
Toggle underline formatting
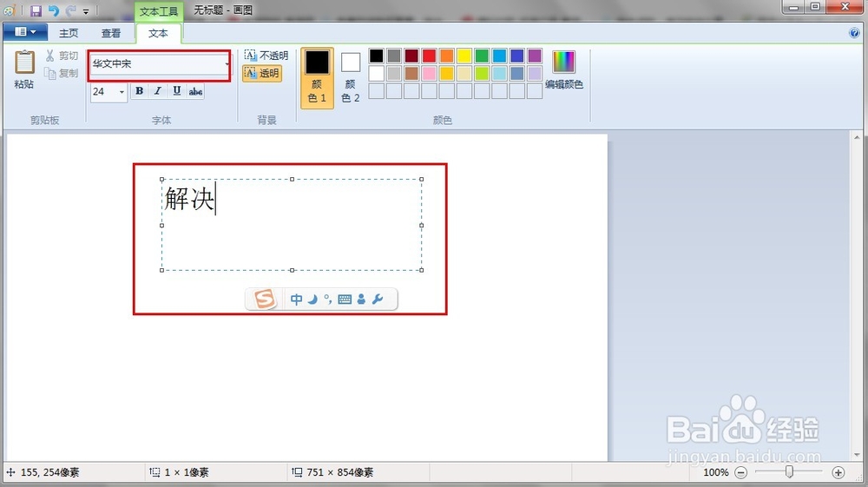pyautogui.click(x=176, y=91)
